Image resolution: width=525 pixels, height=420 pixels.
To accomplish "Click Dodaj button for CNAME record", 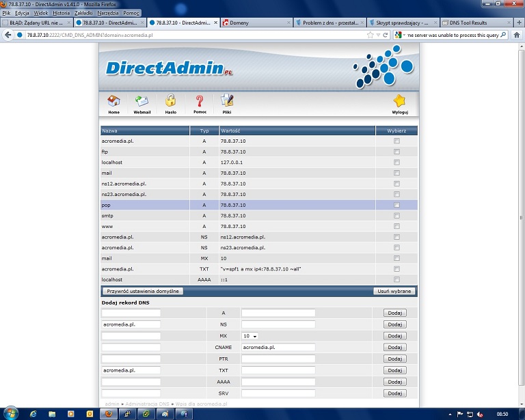I will point(394,348).
